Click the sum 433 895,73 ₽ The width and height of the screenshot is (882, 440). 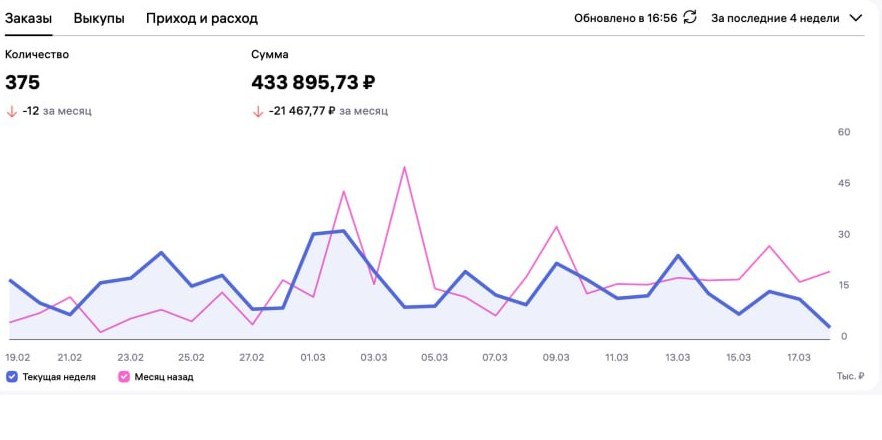(x=313, y=83)
